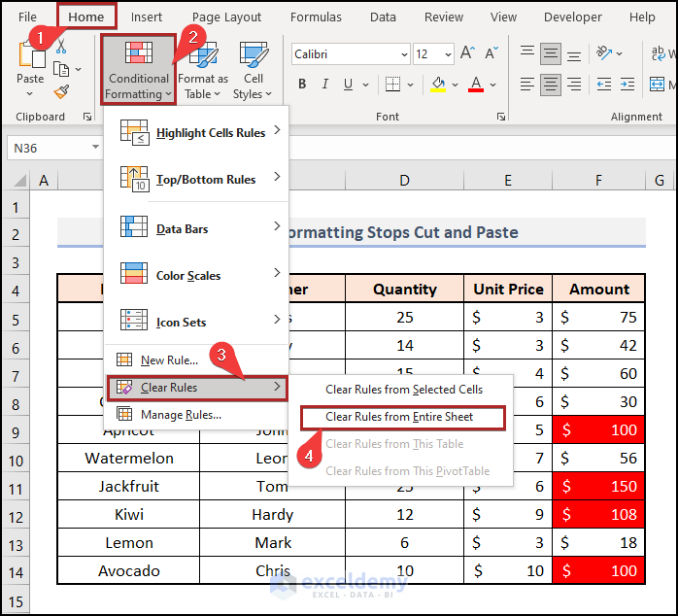The width and height of the screenshot is (678, 616).
Task: Select the Format Painter brush
Action: (61, 91)
